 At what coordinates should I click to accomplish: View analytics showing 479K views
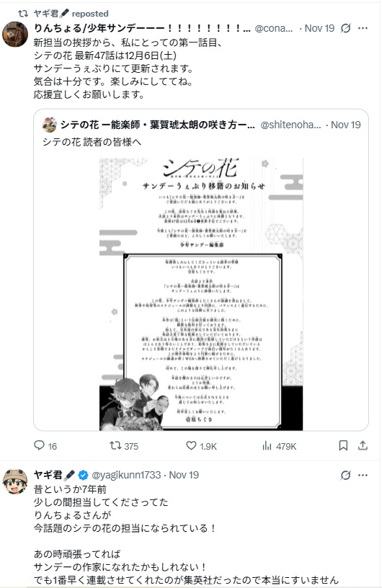267,445
